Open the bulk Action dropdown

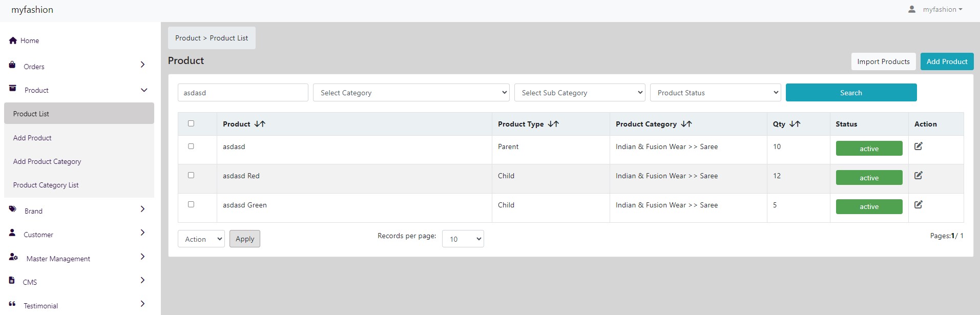click(x=201, y=239)
